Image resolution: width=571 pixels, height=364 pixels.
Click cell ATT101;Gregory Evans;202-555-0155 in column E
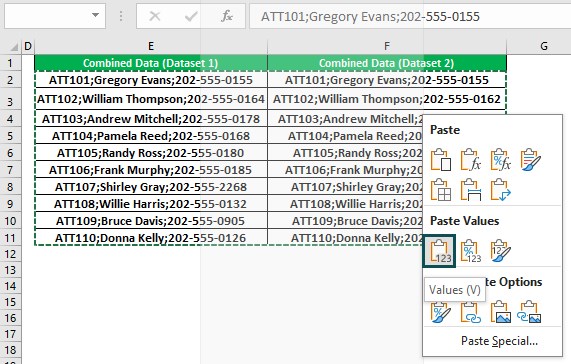click(151, 80)
